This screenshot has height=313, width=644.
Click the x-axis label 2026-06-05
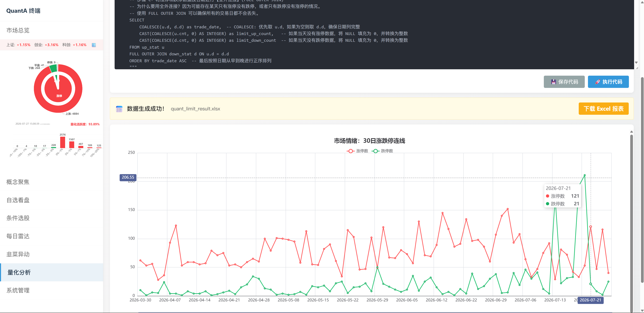pos(407,300)
